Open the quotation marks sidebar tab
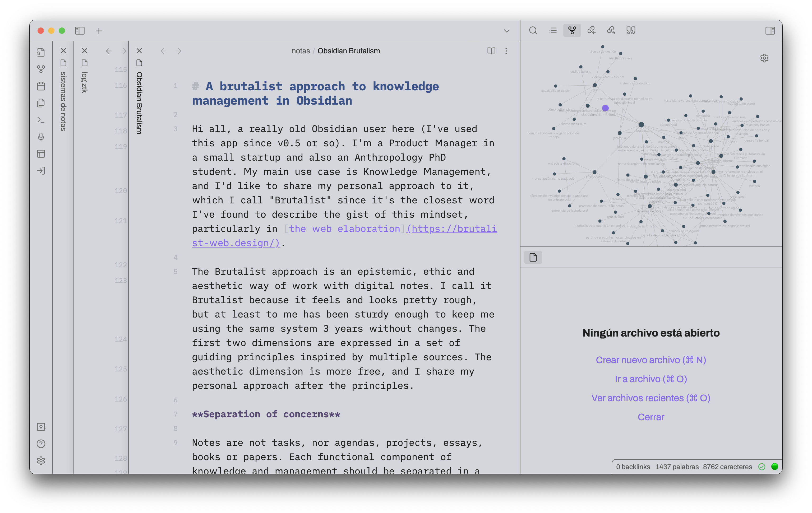The height and width of the screenshot is (513, 812). point(631,30)
